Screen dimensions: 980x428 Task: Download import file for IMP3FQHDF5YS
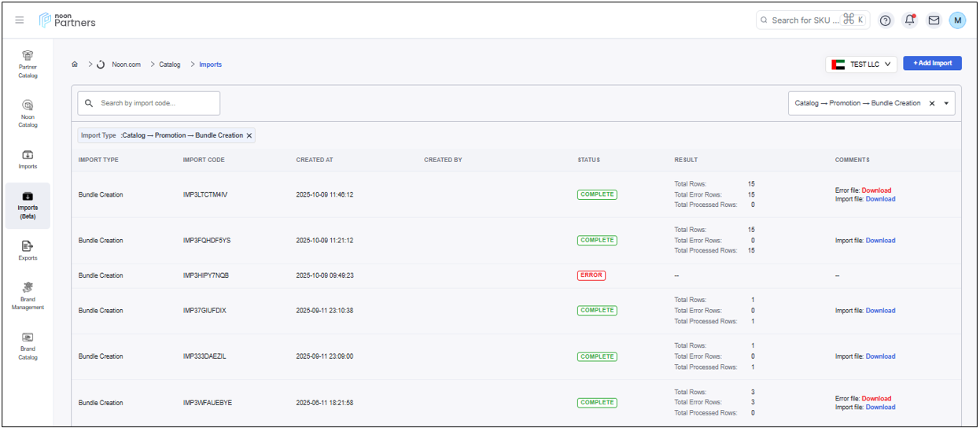pos(880,241)
